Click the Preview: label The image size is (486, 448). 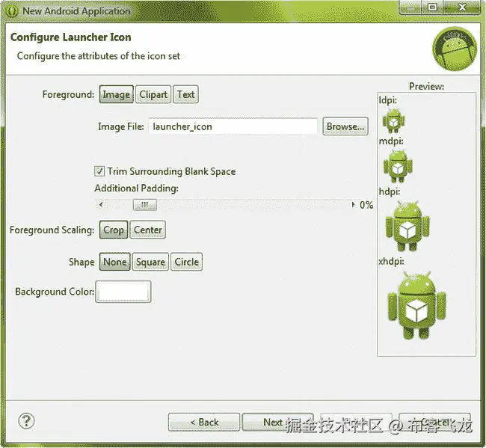coord(426,86)
